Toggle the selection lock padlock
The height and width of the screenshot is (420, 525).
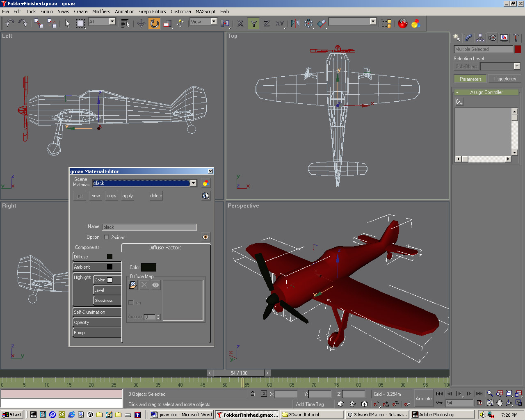click(253, 394)
